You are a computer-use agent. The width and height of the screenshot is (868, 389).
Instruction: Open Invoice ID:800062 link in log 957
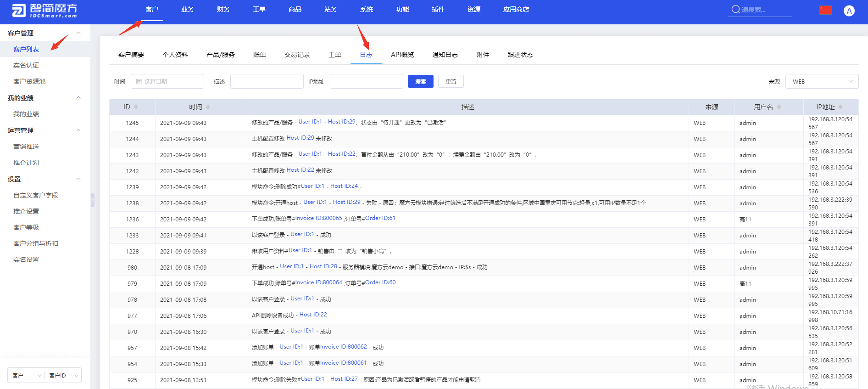pyautogui.click(x=344, y=347)
